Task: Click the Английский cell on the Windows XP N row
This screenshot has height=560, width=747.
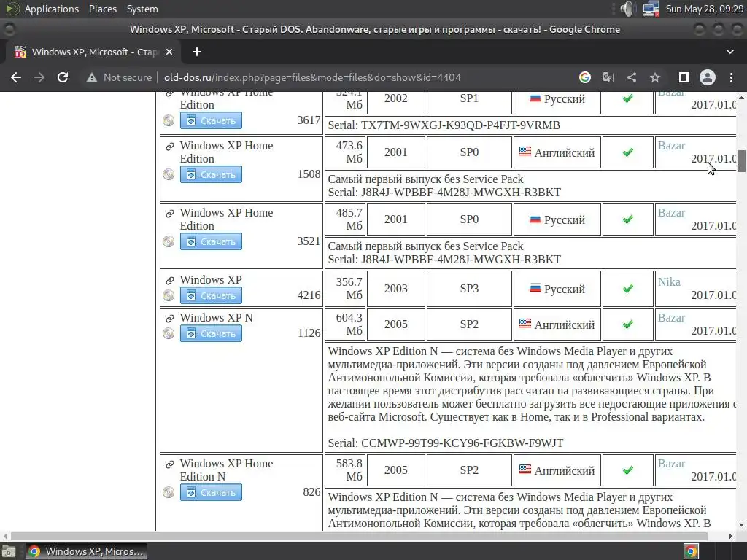Action: [x=557, y=324]
